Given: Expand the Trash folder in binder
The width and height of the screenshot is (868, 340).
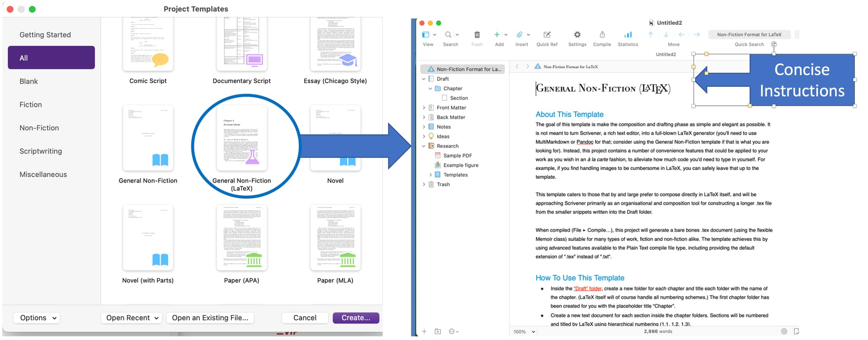Looking at the screenshot, I should (424, 184).
